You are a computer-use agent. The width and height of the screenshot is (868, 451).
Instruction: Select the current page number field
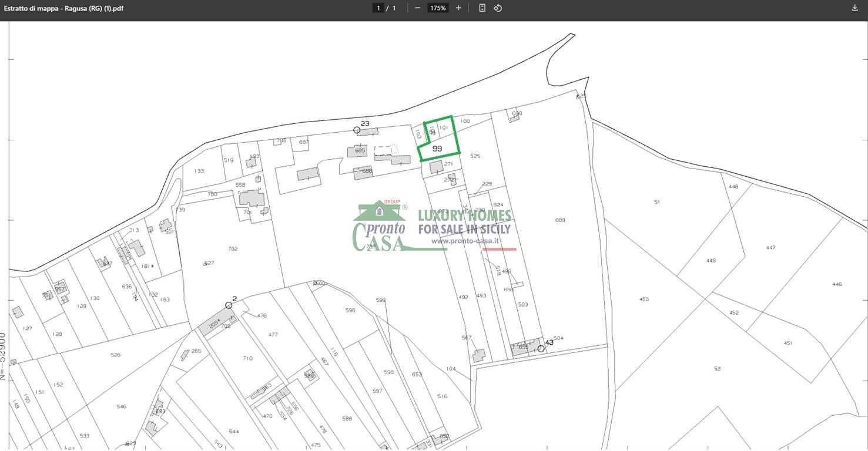[378, 8]
